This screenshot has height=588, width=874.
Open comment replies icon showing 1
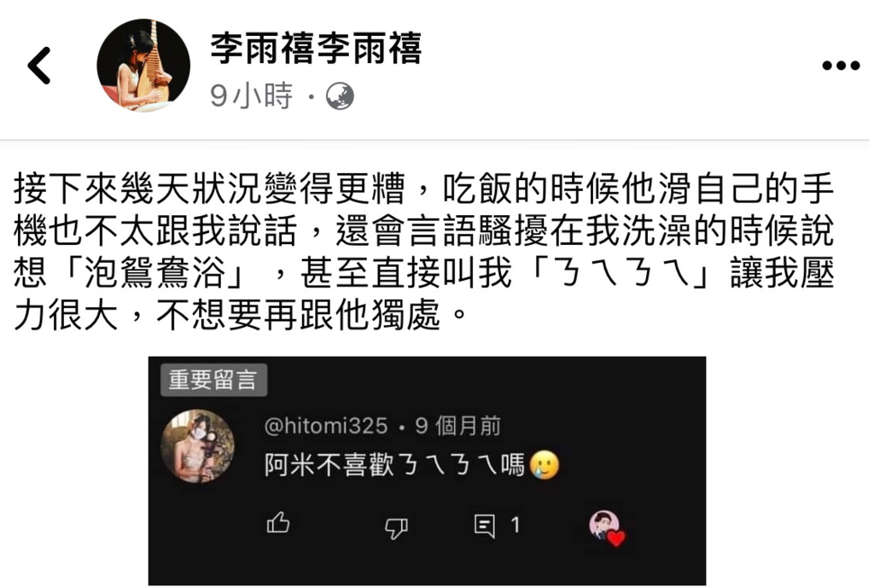coord(484,526)
